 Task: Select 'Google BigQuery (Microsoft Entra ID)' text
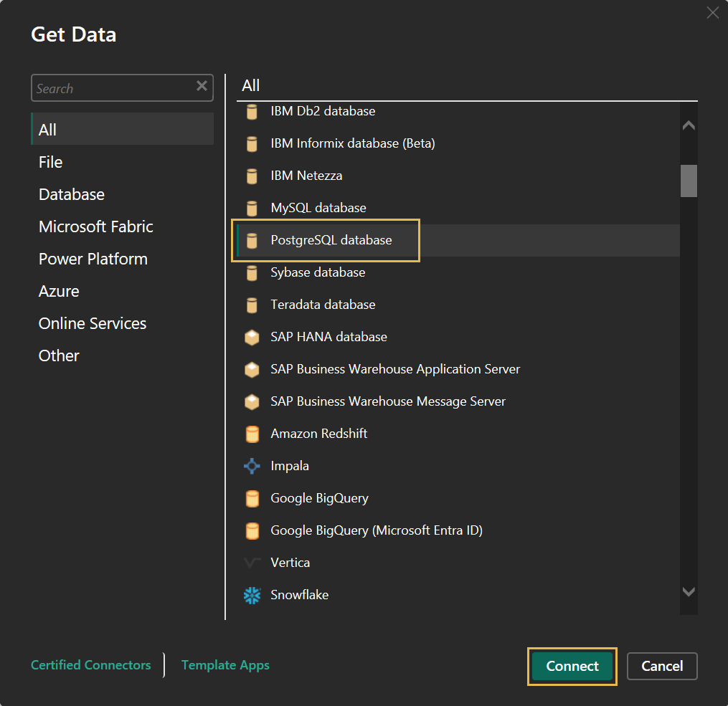[377, 530]
